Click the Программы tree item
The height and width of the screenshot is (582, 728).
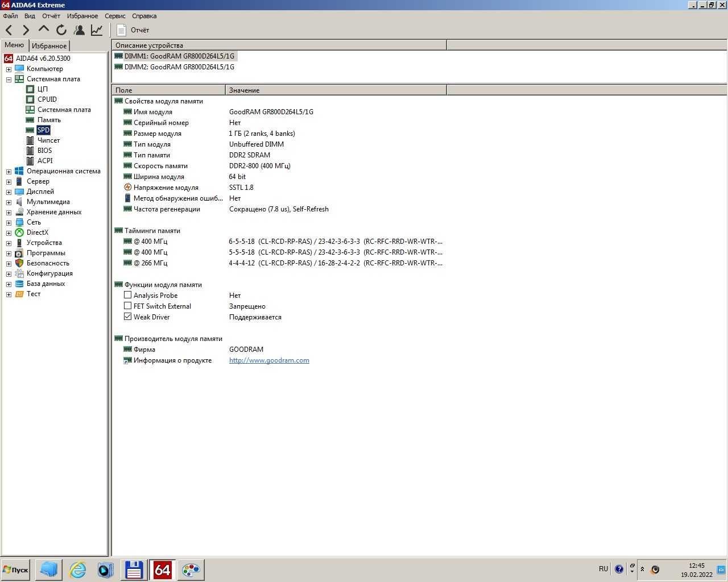click(x=45, y=253)
